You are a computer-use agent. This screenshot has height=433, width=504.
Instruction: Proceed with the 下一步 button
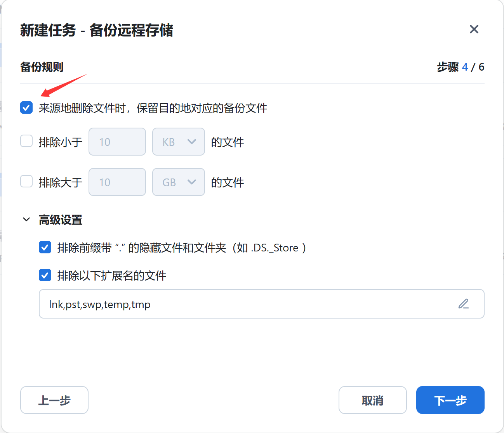point(450,400)
